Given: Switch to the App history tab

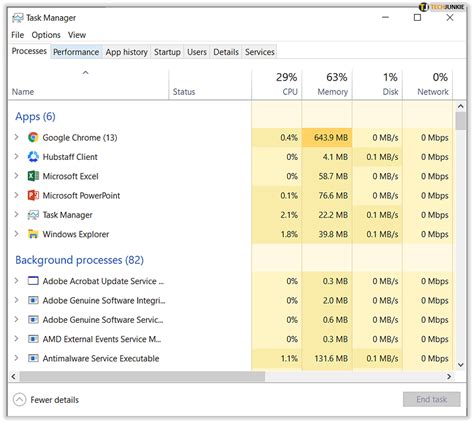Looking at the screenshot, I should pos(126,52).
